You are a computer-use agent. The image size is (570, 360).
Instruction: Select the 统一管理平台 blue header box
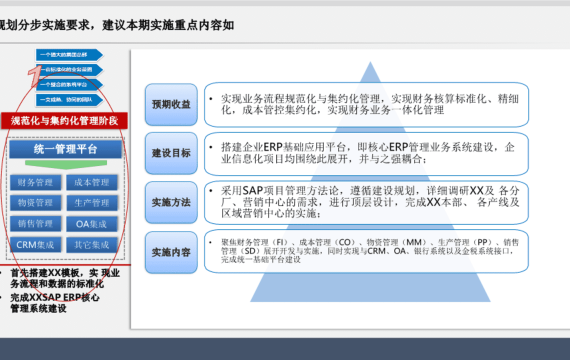[x=65, y=149]
